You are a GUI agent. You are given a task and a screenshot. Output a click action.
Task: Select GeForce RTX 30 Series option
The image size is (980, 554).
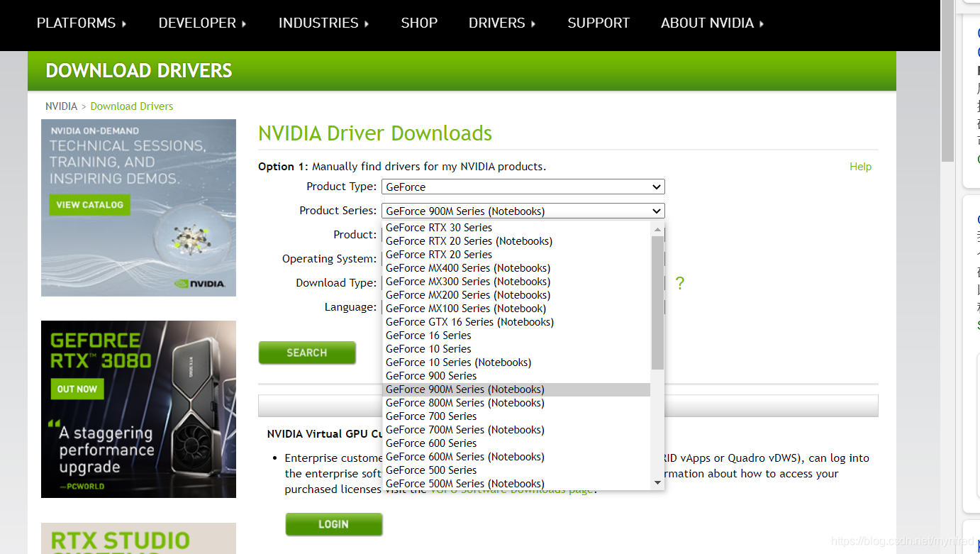516,228
